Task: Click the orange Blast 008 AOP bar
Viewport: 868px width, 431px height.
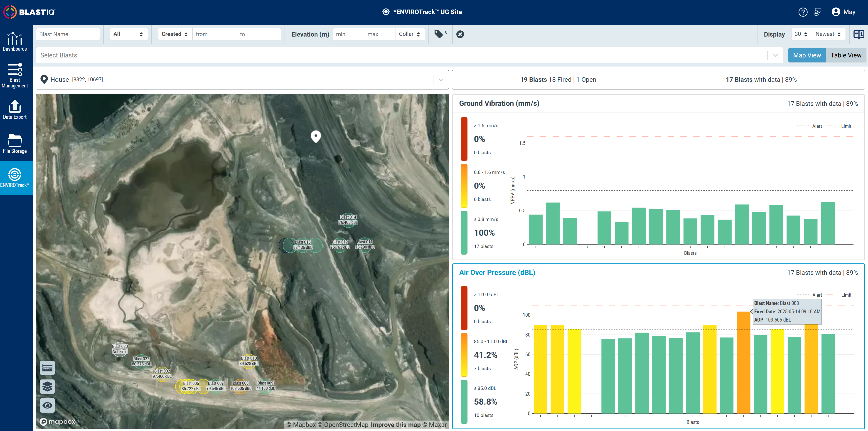Action: click(x=743, y=363)
